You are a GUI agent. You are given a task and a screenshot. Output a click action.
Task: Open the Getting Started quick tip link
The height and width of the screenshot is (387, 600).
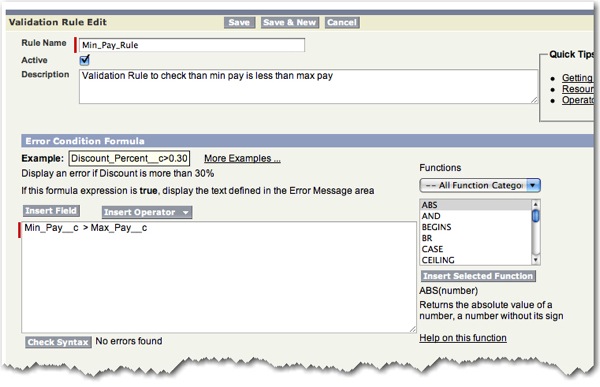[577, 78]
